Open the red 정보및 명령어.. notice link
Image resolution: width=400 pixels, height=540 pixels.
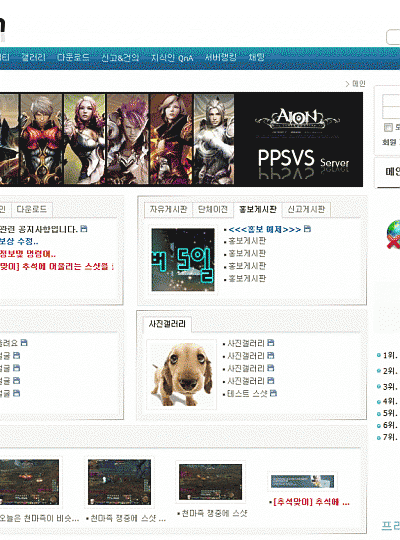[28, 254]
